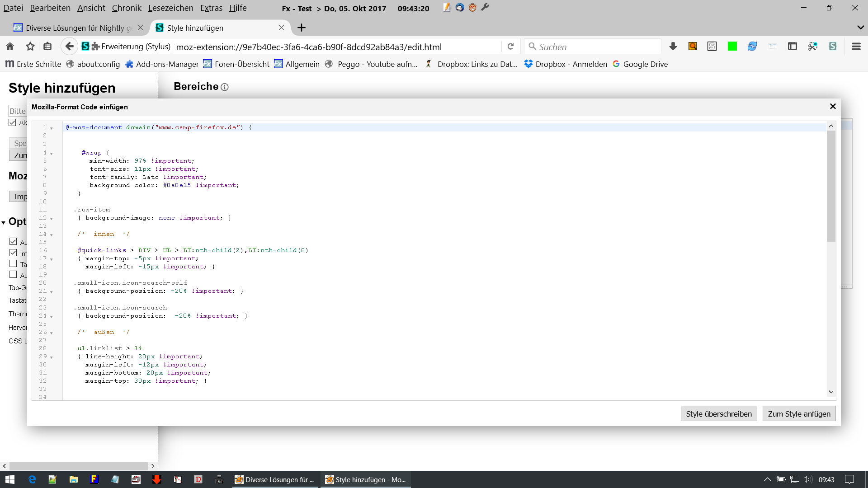Open the Lesezeichen menu
This screenshot has width=868, height=488.
tap(170, 8)
